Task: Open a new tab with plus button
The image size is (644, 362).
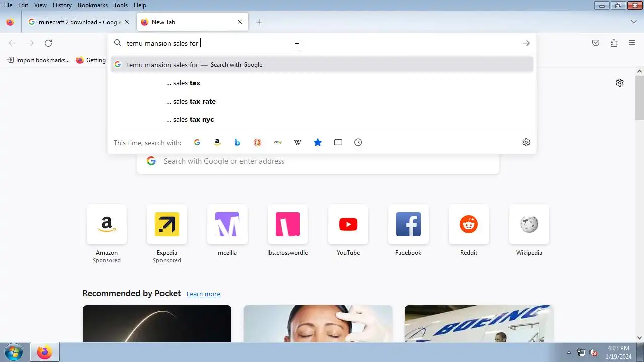Action: pos(259,22)
